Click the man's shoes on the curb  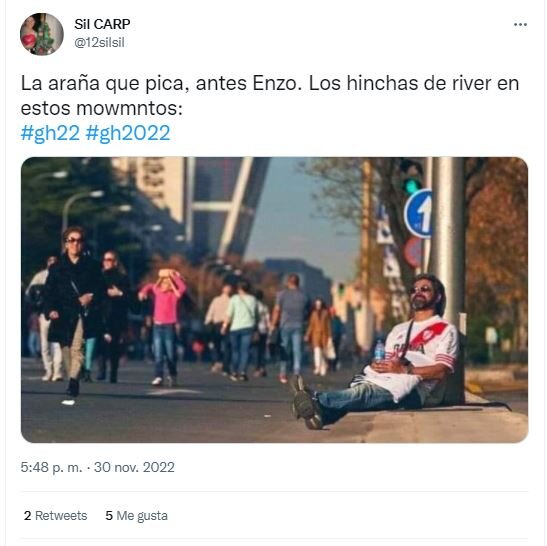tap(306, 403)
